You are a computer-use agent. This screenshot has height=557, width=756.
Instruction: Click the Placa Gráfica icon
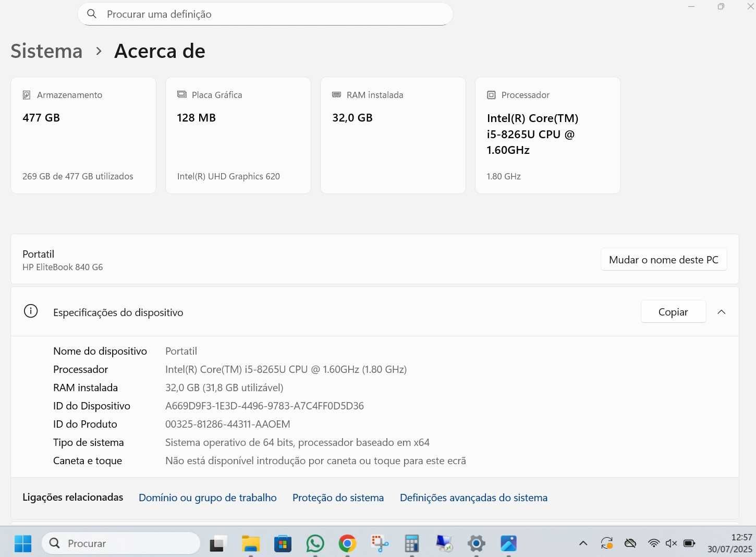click(x=181, y=94)
